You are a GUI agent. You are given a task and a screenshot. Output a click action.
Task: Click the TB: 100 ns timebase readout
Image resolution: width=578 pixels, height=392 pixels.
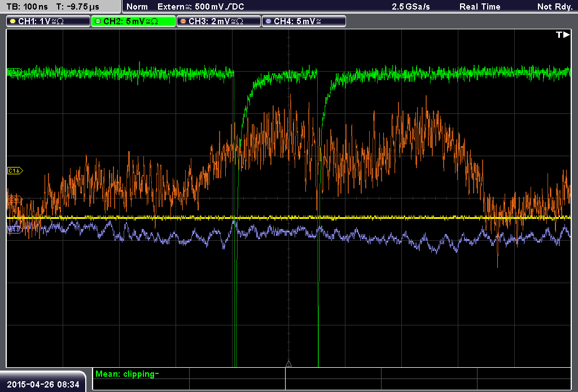coord(27,7)
